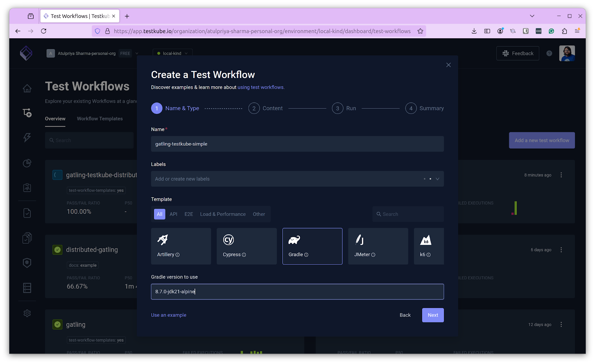Close the Test Workflows browser tab
The width and height of the screenshot is (595, 364).
(114, 16)
